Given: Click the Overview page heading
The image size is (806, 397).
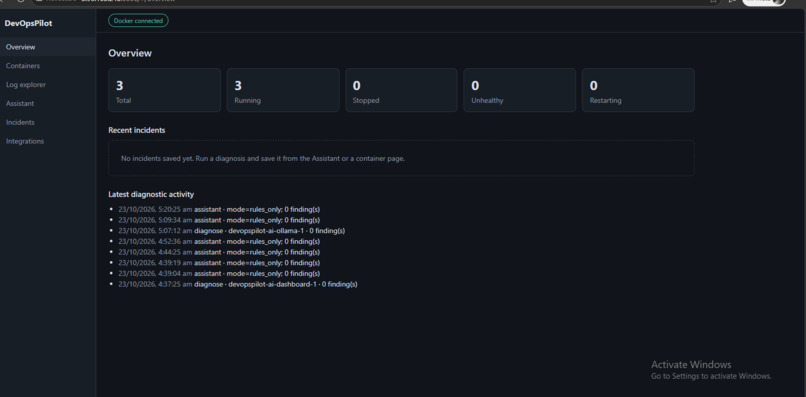Looking at the screenshot, I should coord(130,53).
